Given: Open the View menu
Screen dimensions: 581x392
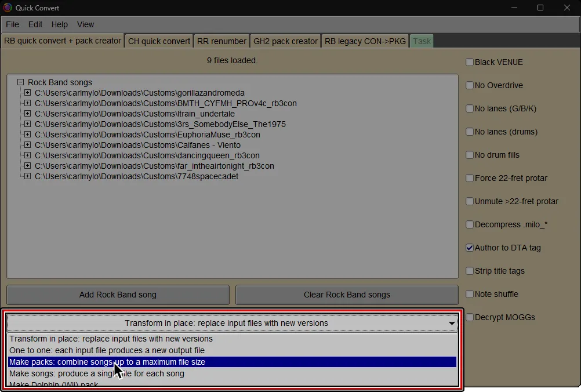Looking at the screenshot, I should [85, 24].
